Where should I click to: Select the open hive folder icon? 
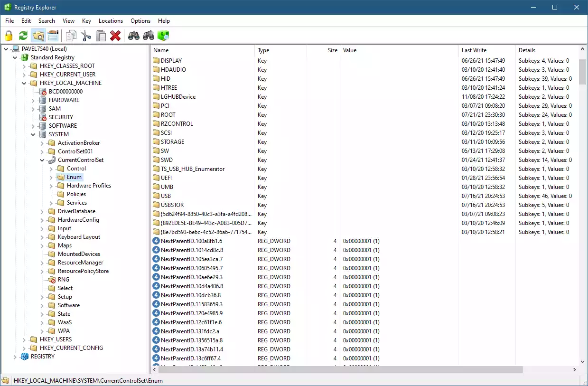pyautogui.click(x=38, y=36)
